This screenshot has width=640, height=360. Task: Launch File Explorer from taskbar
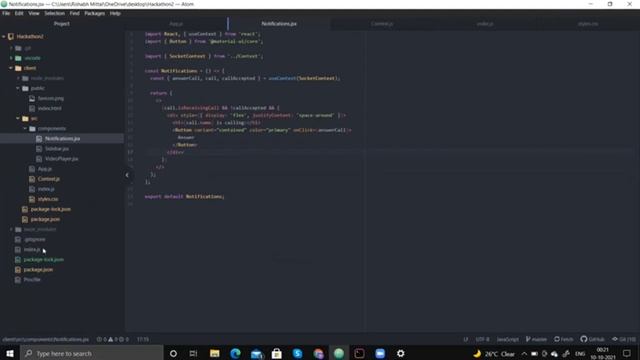click(215, 353)
